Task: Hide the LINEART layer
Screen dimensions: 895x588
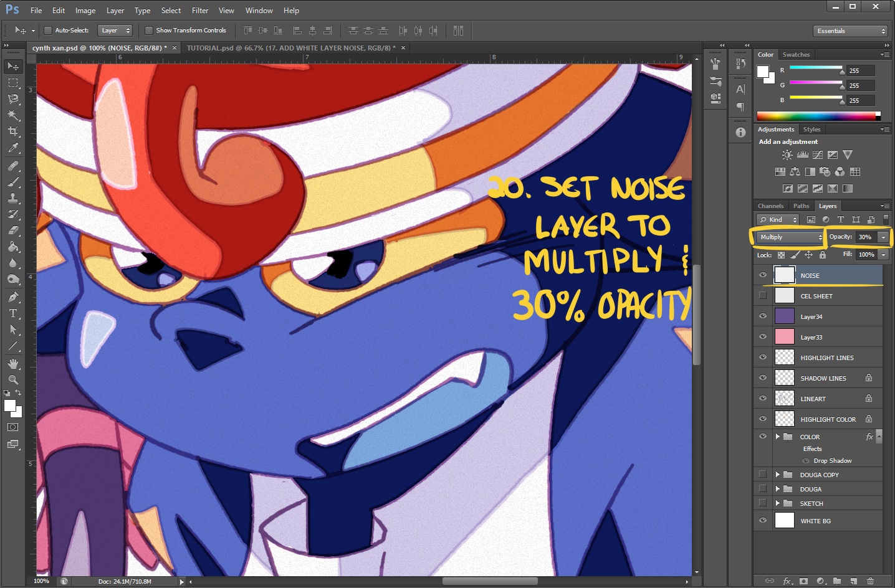Action: tap(762, 399)
